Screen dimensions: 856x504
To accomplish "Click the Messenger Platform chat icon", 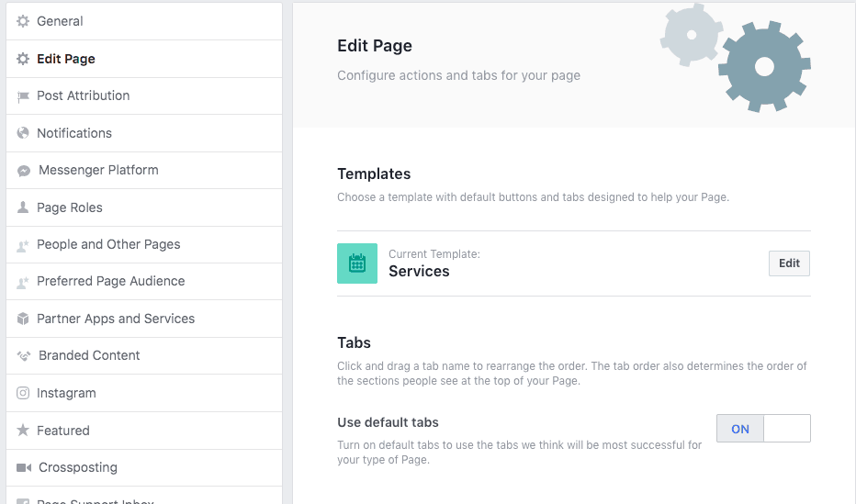I will (24, 171).
